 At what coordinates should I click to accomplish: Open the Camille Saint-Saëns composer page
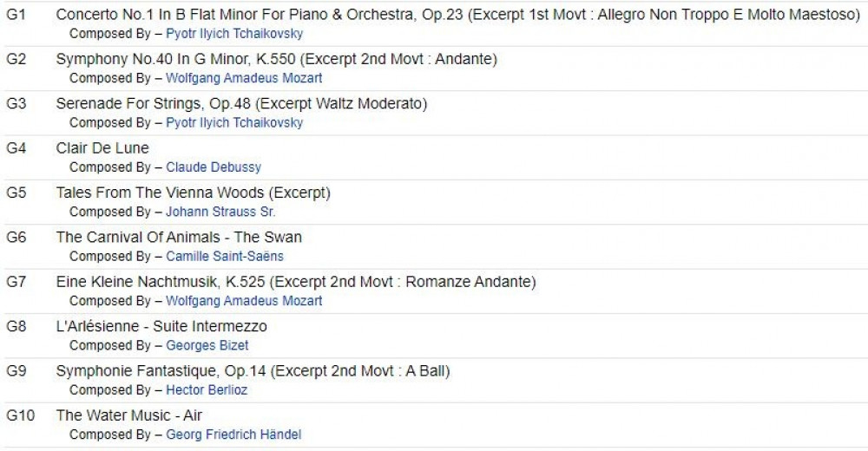225,257
